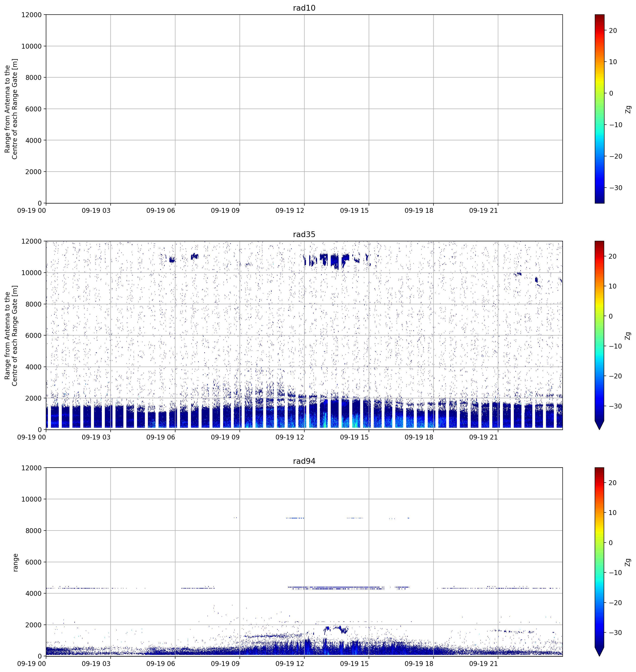The image size is (636, 672).
Task: Click the rad10 plot title
Action: click(304, 8)
